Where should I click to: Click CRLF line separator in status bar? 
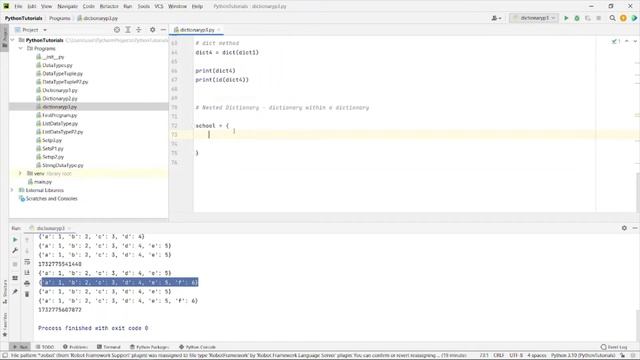[x=498, y=356]
